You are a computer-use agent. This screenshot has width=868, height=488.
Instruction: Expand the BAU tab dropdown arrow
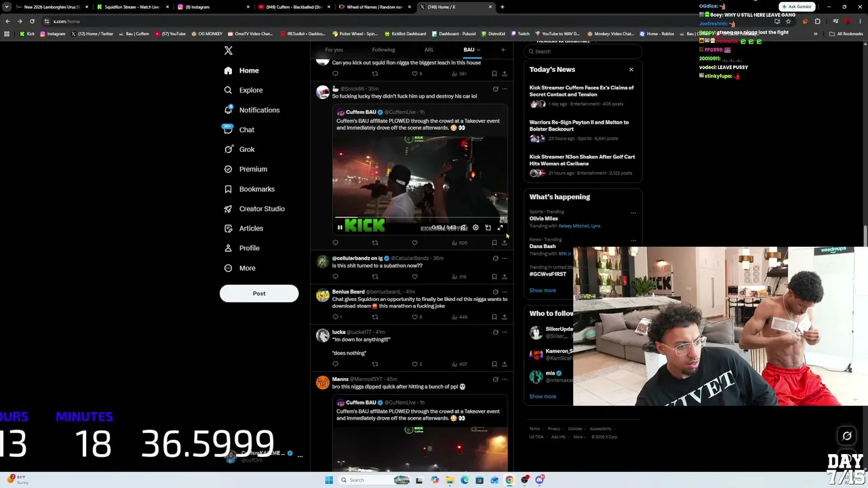(478, 49)
